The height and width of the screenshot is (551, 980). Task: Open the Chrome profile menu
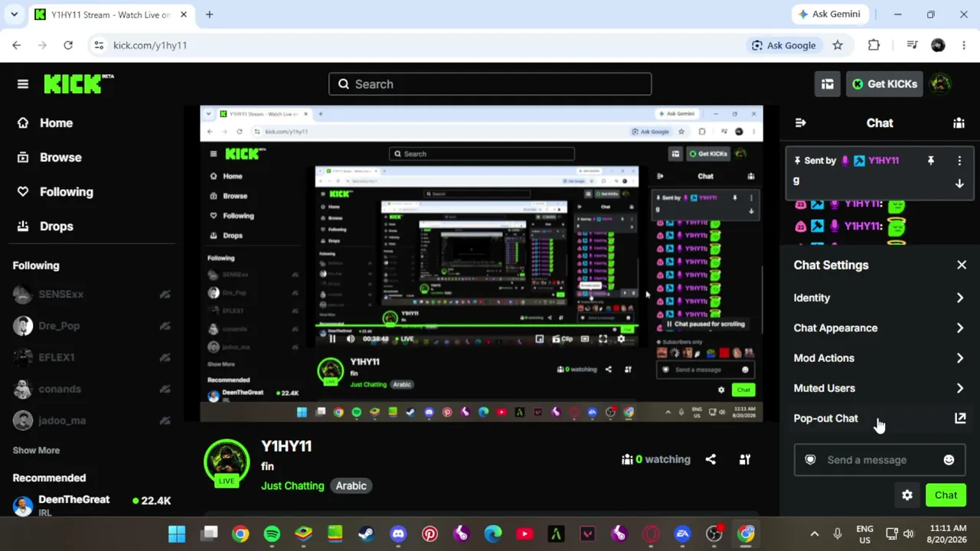point(938,45)
